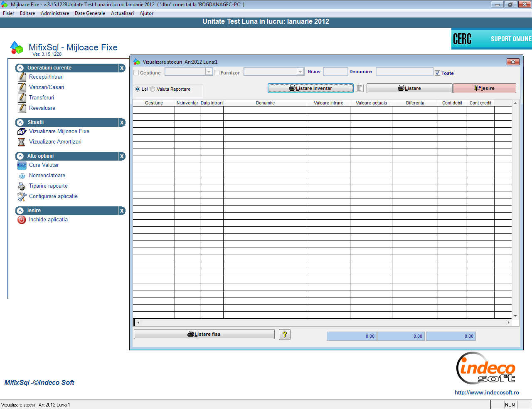Click the Receptii/Intrari pencil icon
The width and height of the screenshot is (532, 409).
click(x=22, y=77)
